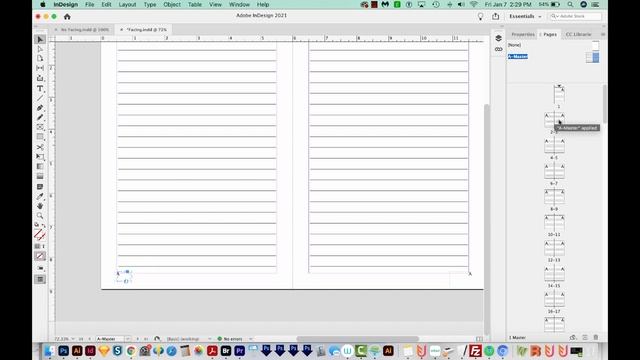Click the Apply None swatch button
Screen dimensions: 640x360
(x=40, y=256)
